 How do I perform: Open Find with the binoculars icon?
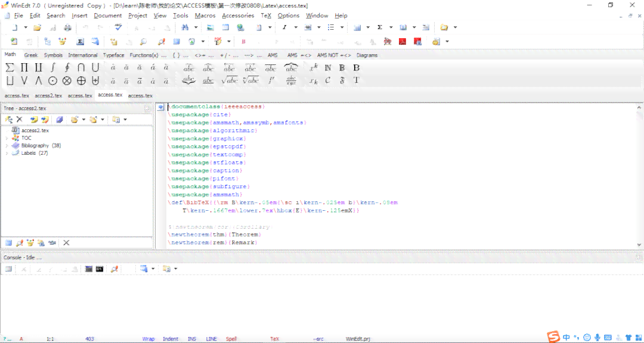[185, 27]
